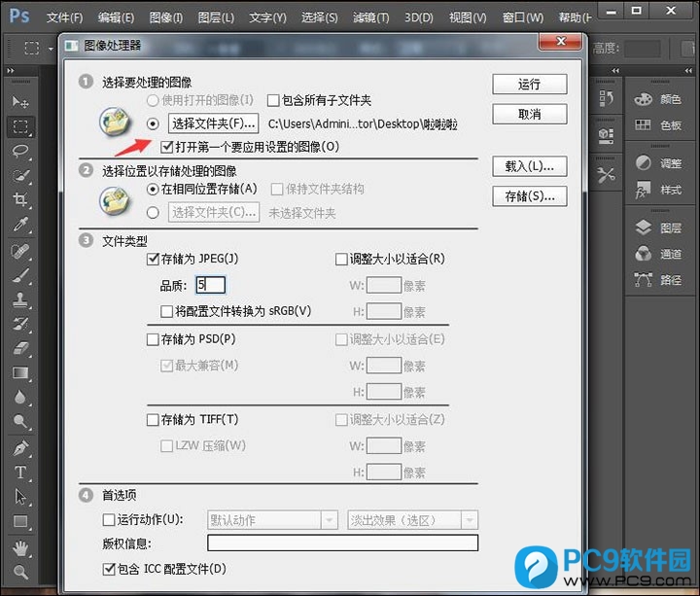Collapse the middle icon dock arrows

point(615,71)
